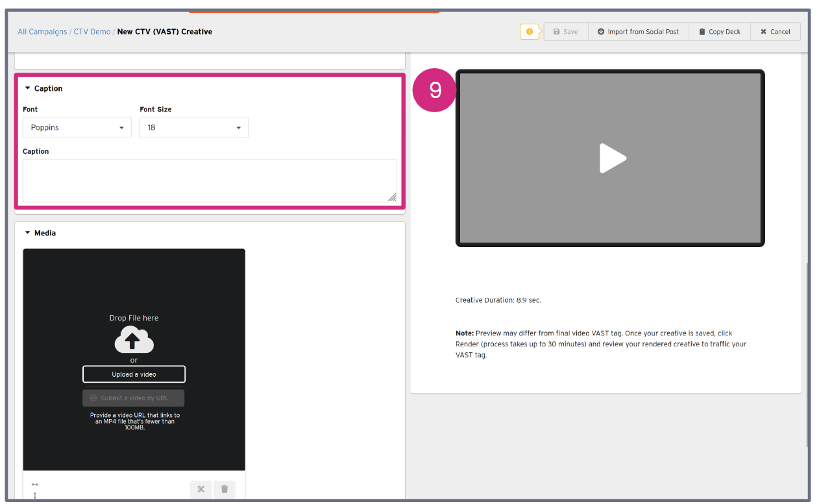
Task: Open the Font Size dropdown showing 18
Action: [x=193, y=128]
